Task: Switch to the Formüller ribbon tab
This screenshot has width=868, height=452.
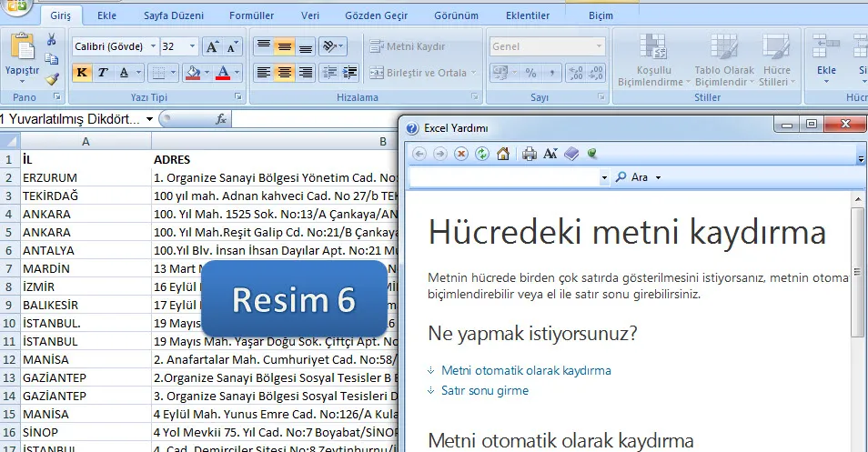Action: (251, 15)
